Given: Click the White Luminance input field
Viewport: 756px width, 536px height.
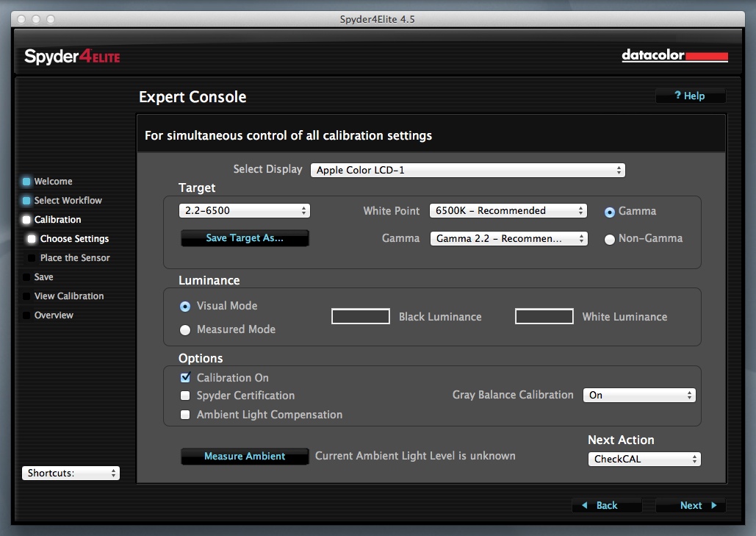Looking at the screenshot, I should coord(544,317).
